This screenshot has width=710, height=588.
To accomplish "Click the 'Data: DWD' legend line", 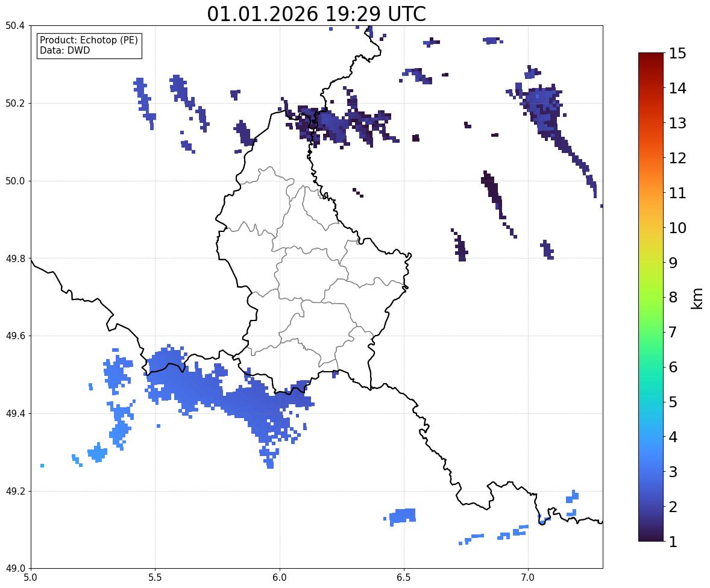I will (64, 51).
